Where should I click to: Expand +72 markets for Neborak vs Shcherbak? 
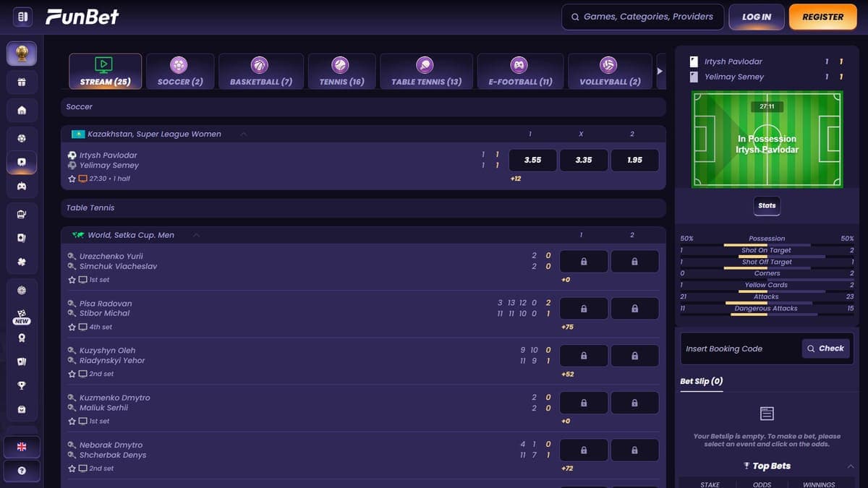pyautogui.click(x=567, y=468)
